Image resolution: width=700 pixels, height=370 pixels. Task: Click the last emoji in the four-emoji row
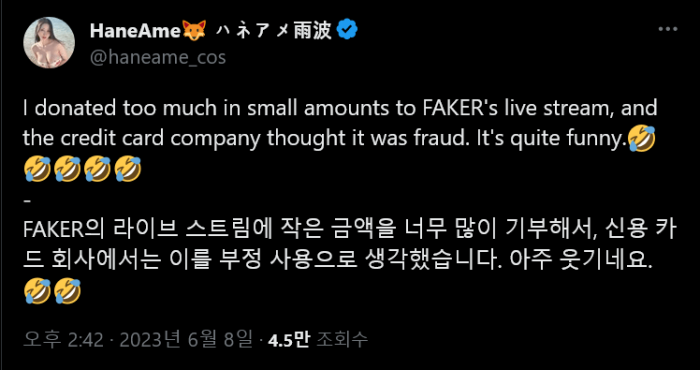tap(128, 169)
